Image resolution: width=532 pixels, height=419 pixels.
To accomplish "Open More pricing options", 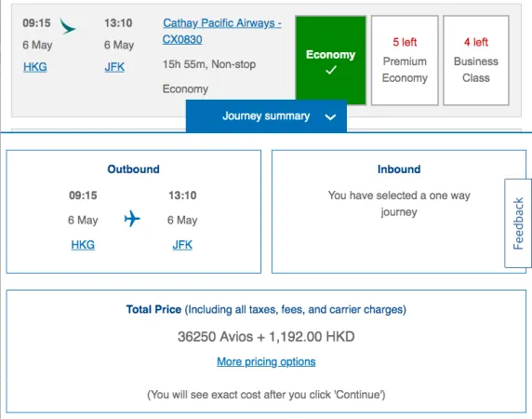I will (266, 361).
